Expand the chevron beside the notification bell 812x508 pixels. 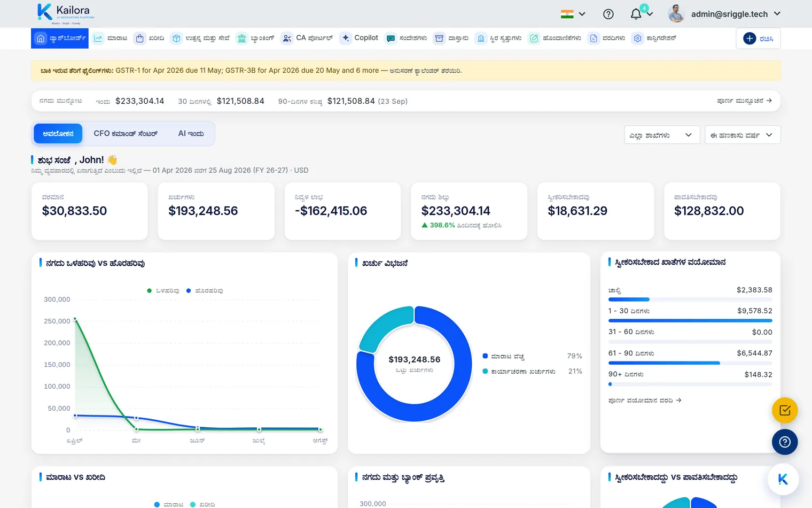[650, 14]
